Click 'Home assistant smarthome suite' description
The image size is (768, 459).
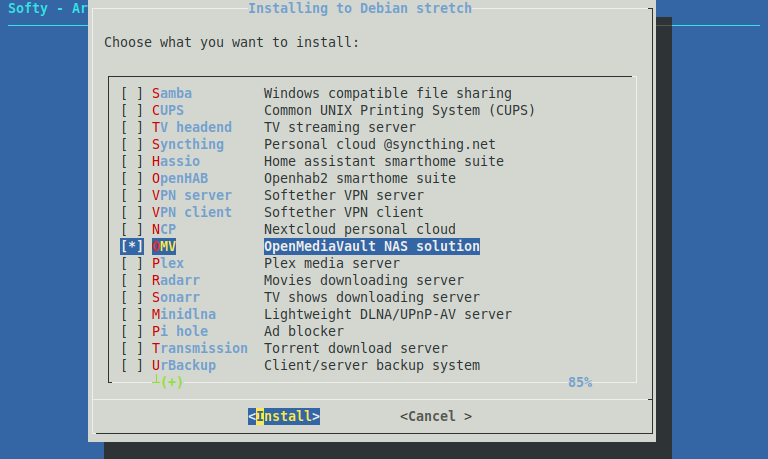click(384, 161)
